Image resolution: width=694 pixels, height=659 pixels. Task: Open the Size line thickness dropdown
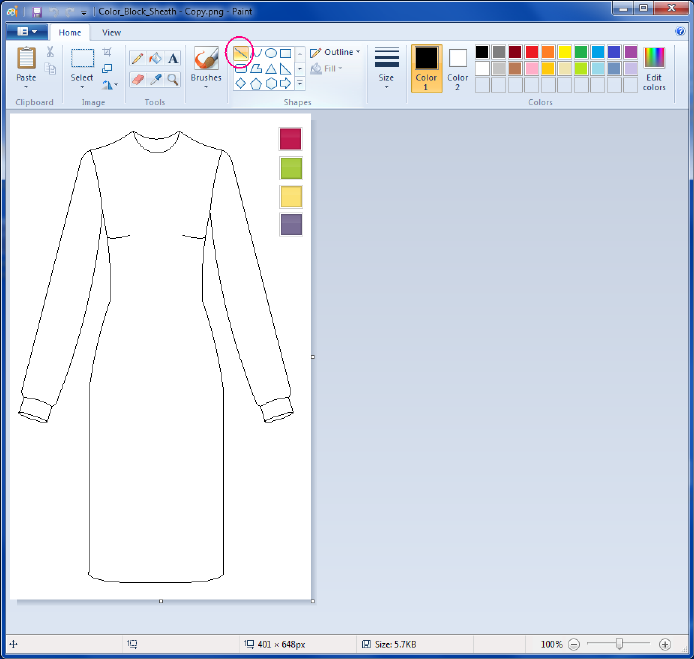[x=386, y=67]
